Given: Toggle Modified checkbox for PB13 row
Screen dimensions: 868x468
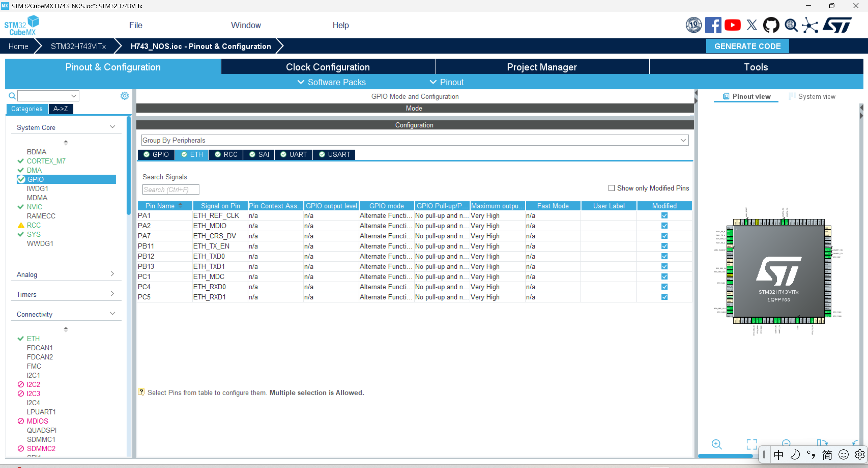Looking at the screenshot, I should tap(664, 266).
